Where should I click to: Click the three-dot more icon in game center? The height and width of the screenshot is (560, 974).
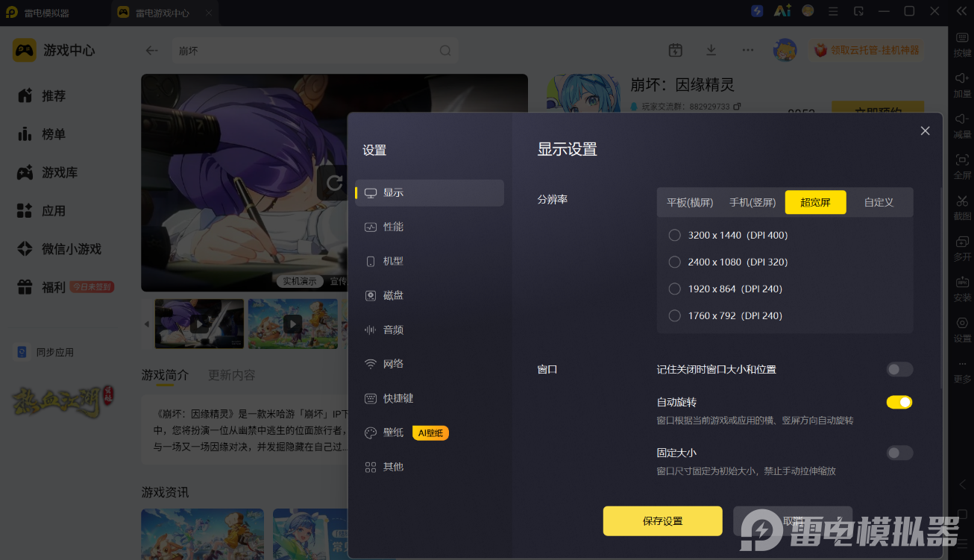point(748,50)
